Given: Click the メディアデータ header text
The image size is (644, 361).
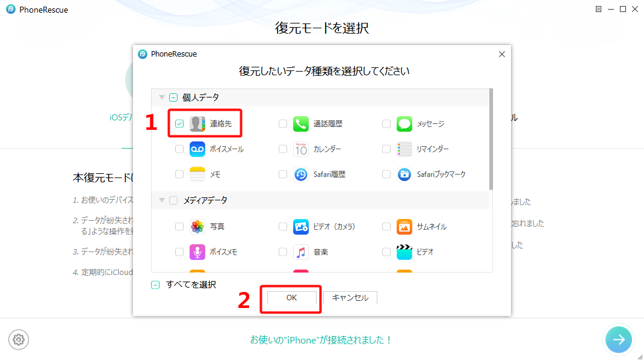Looking at the screenshot, I should tap(205, 200).
